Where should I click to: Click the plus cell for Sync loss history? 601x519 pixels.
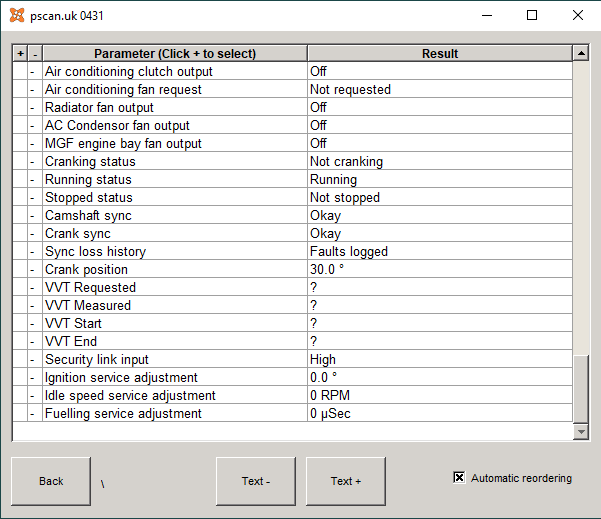tap(20, 251)
